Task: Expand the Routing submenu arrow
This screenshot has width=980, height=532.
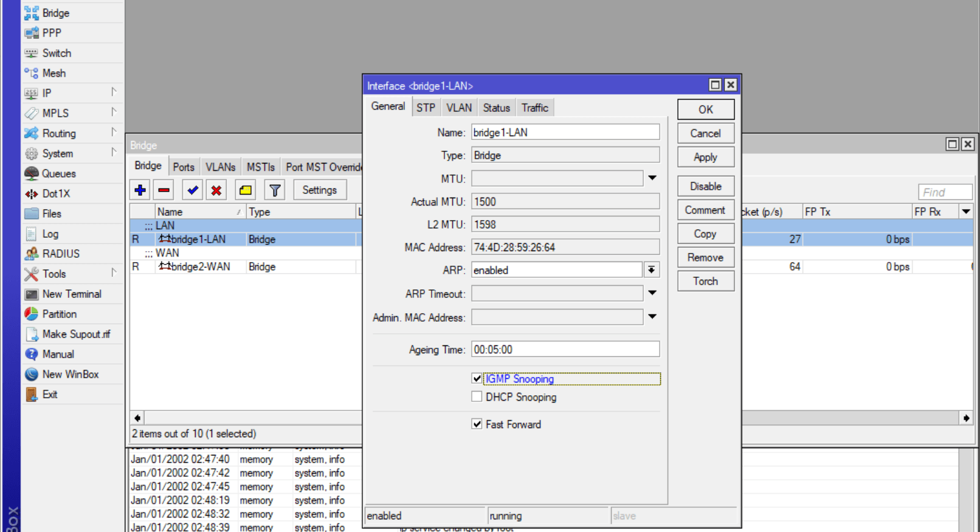Action: (114, 132)
